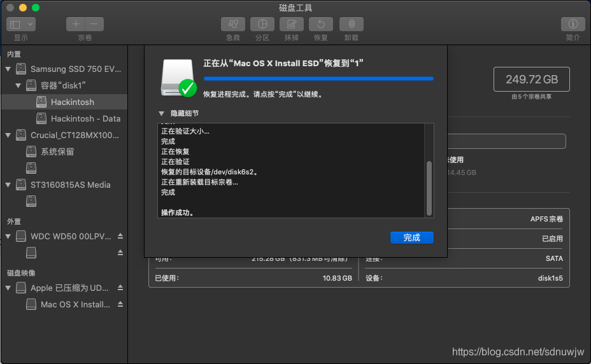Remove a volume with the minus button

pos(94,24)
